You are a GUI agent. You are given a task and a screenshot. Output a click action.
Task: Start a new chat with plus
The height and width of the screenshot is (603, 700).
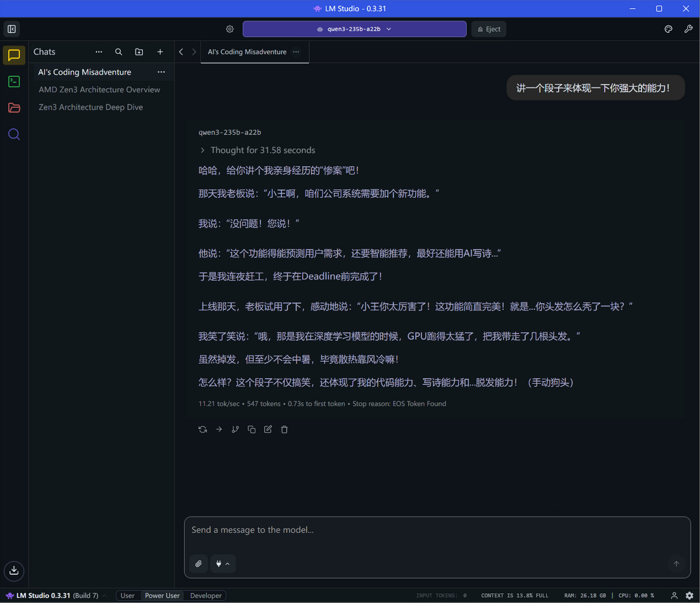click(160, 52)
